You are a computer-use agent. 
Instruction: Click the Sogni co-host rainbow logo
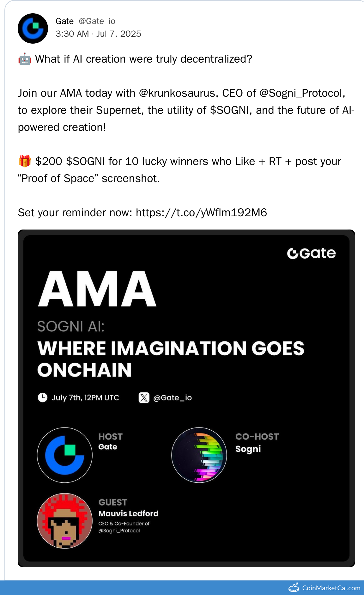coord(199,455)
